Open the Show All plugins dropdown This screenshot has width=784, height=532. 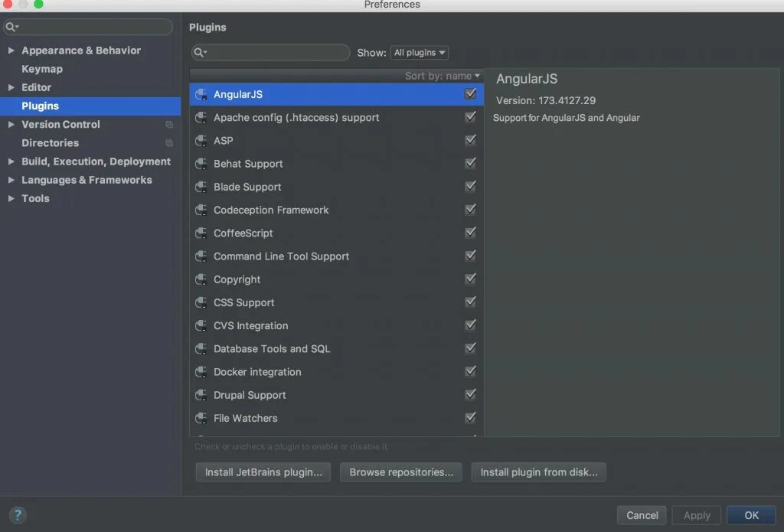coord(419,53)
